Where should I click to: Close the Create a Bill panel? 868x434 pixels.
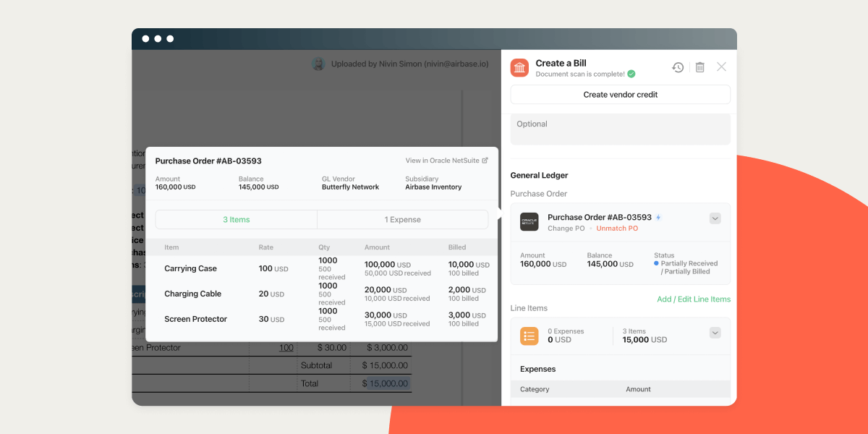[x=721, y=67]
